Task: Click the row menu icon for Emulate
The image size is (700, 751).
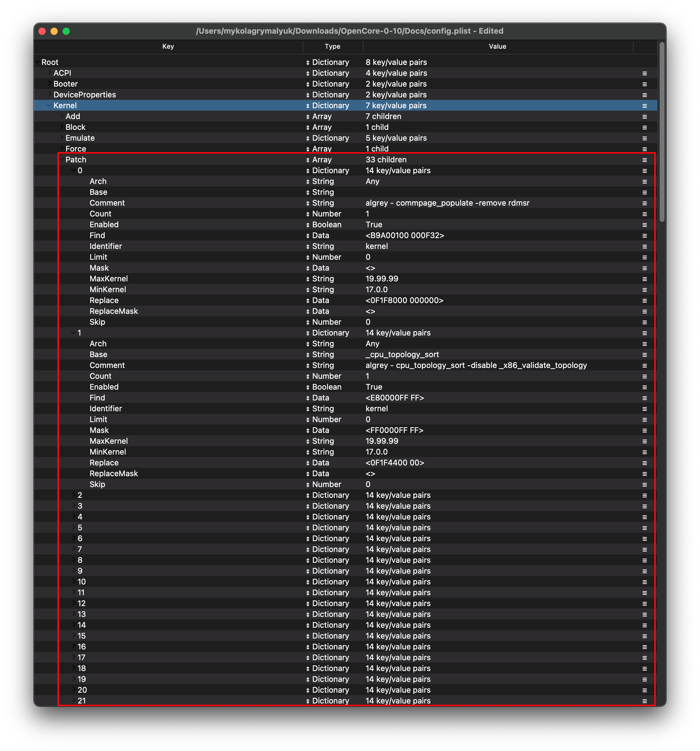Action: pyautogui.click(x=644, y=138)
